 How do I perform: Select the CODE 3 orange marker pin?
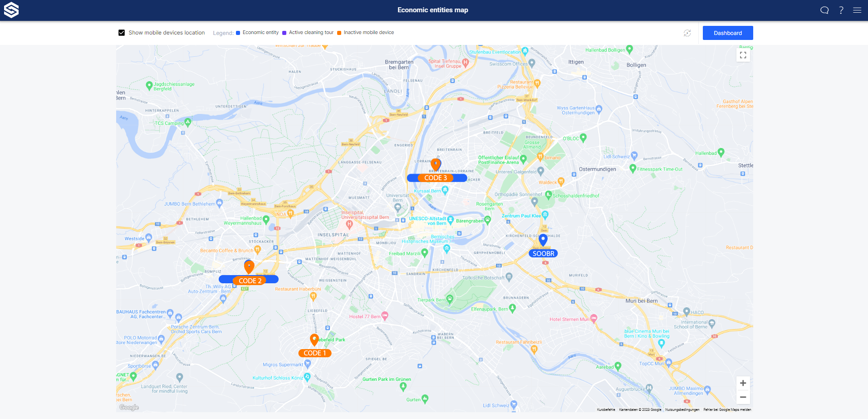pyautogui.click(x=436, y=164)
